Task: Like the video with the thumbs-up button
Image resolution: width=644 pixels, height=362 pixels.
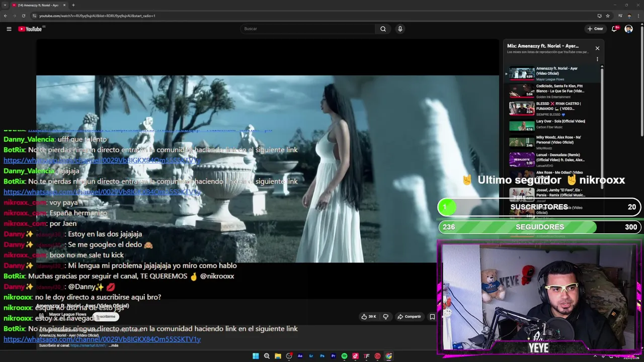Action: (368, 317)
